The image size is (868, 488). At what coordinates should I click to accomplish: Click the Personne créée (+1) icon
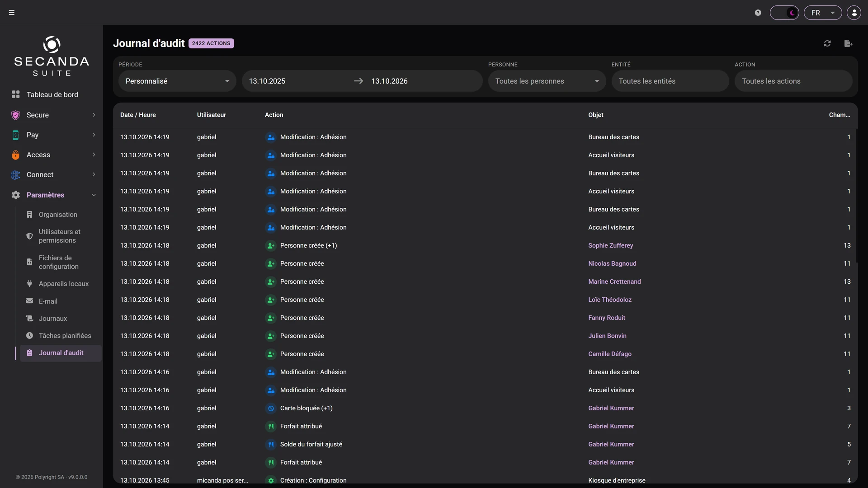pos(271,246)
